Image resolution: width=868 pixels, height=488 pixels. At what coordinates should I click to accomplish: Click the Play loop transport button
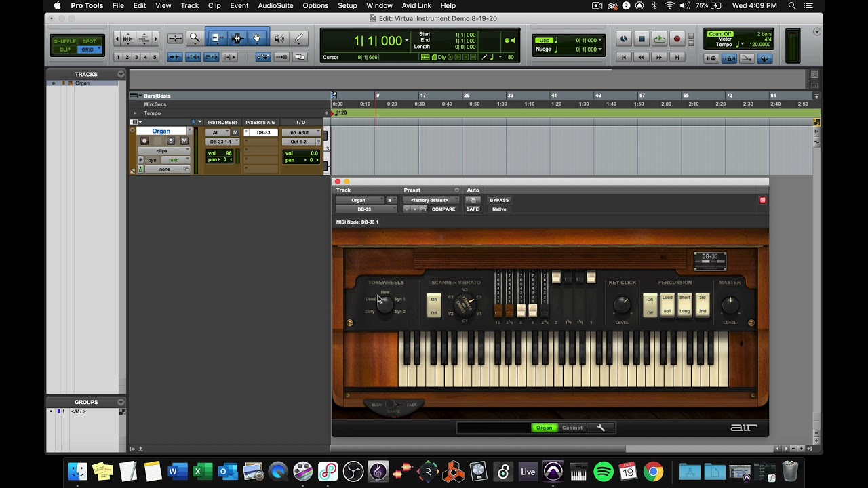click(x=659, y=39)
